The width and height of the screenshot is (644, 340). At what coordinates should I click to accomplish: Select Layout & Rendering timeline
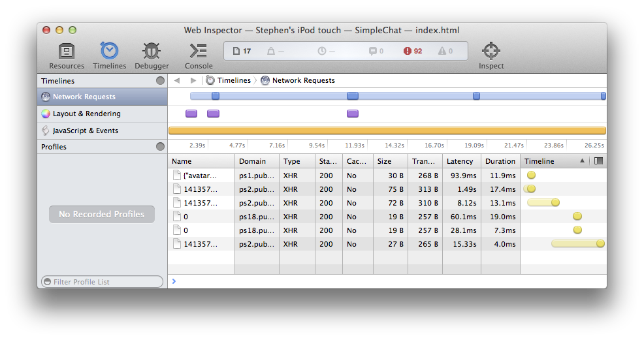tap(86, 114)
